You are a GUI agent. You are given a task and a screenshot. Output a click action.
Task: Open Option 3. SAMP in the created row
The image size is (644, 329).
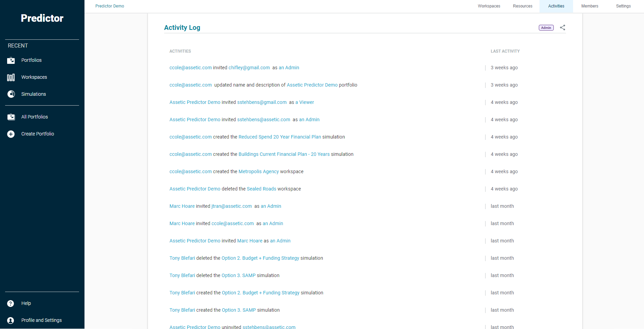239,310
